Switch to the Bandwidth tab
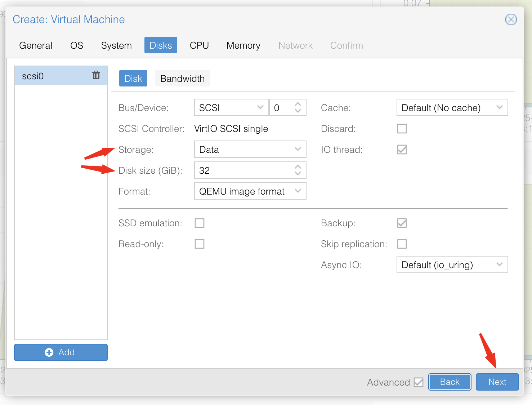The image size is (532, 405). (x=182, y=79)
